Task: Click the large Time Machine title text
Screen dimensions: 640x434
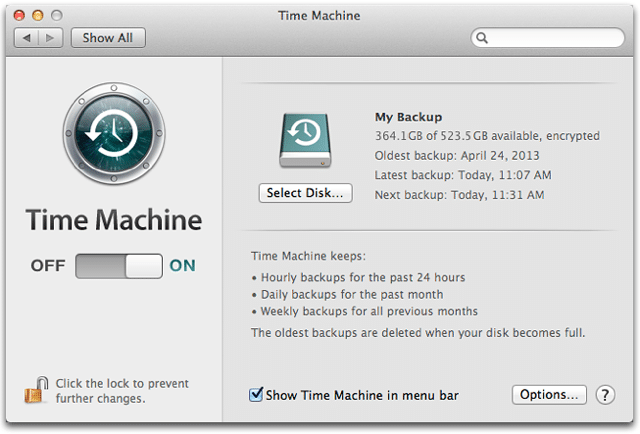Action: click(x=114, y=220)
